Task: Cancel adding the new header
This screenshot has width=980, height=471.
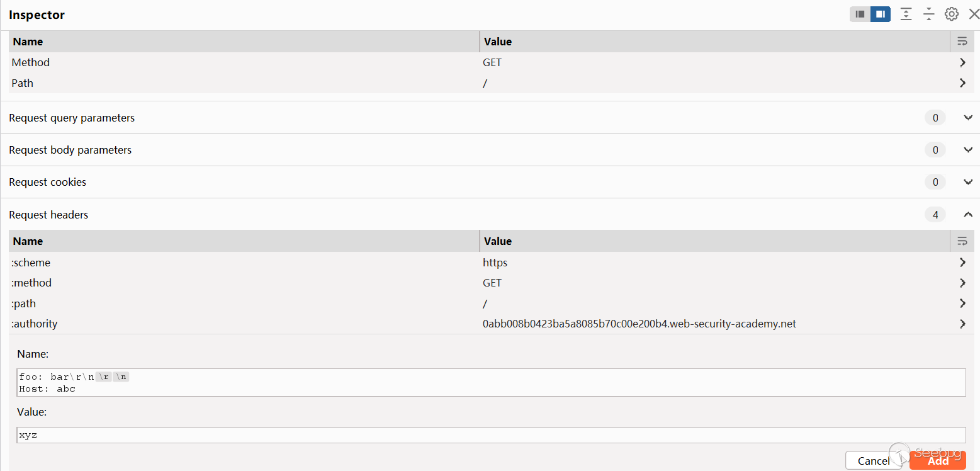Action: pyautogui.click(x=874, y=461)
